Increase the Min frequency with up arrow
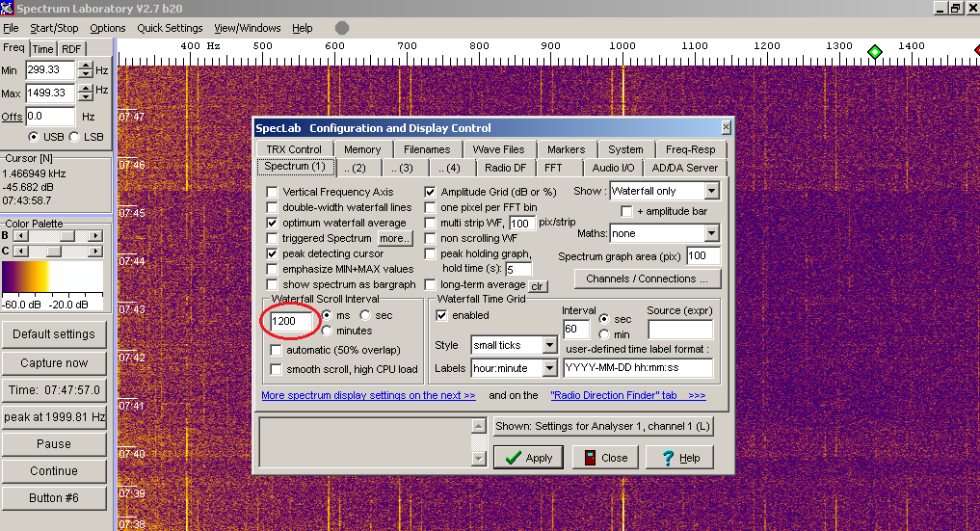The image size is (980, 531). point(86,66)
